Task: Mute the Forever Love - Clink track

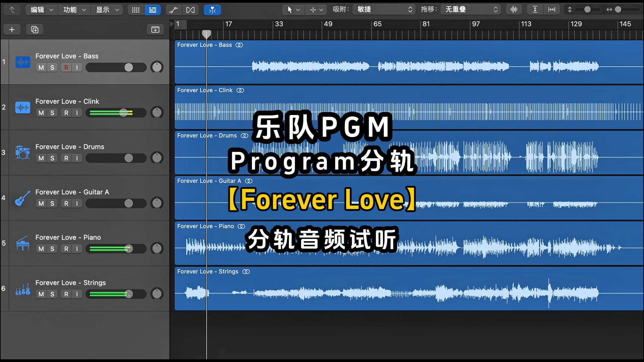Action: pos(41,113)
